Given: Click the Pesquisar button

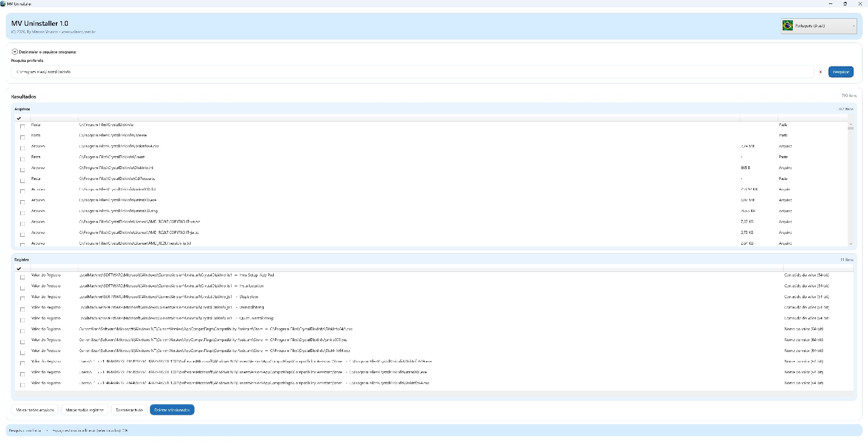Looking at the screenshot, I should click(841, 72).
